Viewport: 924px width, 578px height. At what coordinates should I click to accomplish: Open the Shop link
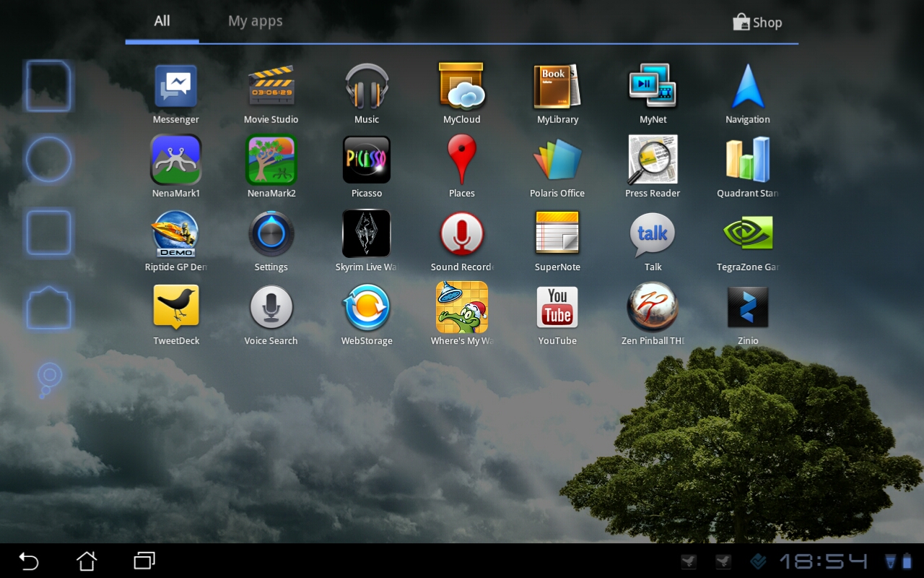[757, 22]
